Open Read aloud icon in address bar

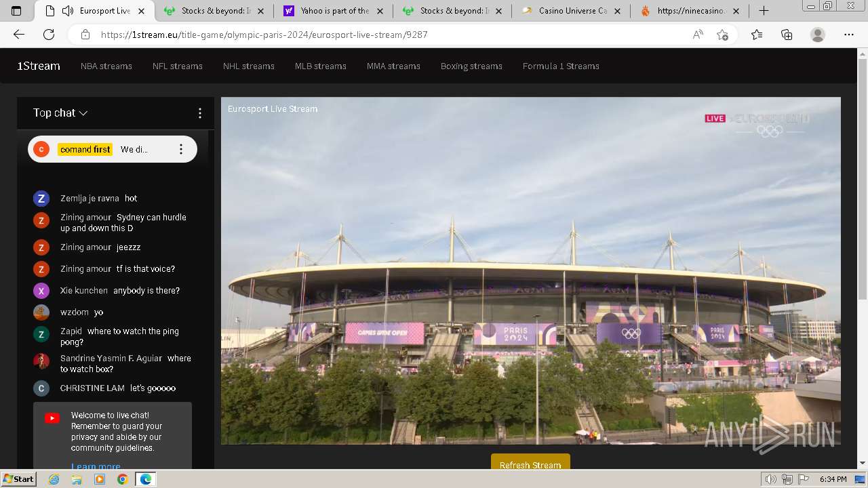(x=698, y=35)
